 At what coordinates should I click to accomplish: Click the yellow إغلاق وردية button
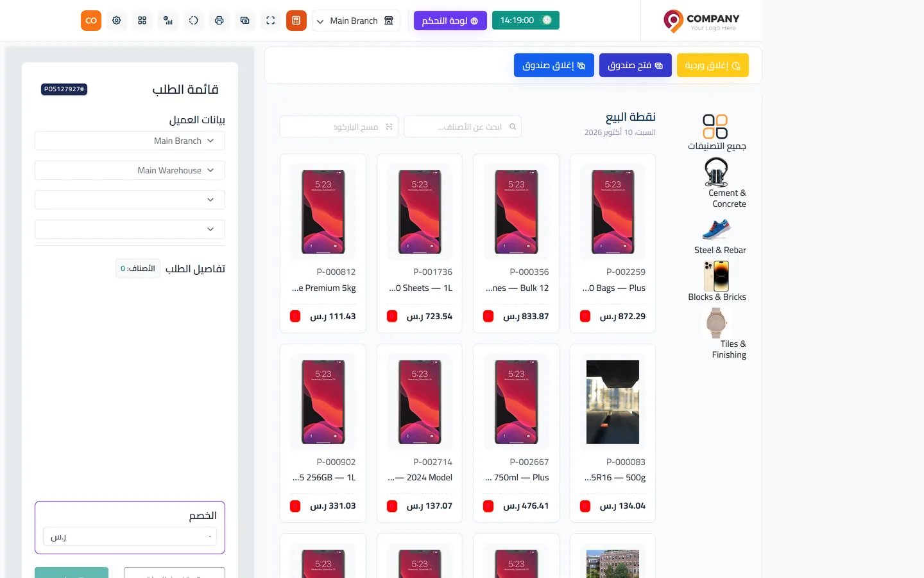[x=713, y=66]
